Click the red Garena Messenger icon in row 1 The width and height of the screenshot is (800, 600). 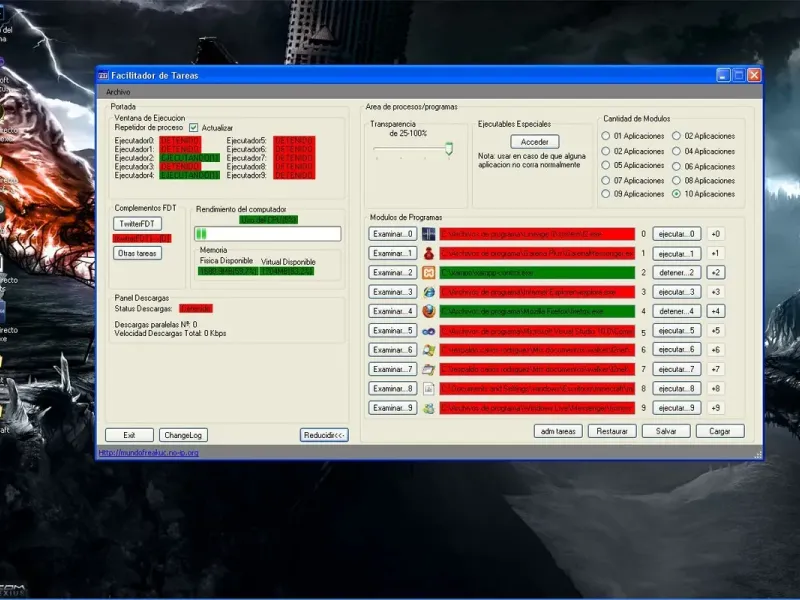coord(429,254)
